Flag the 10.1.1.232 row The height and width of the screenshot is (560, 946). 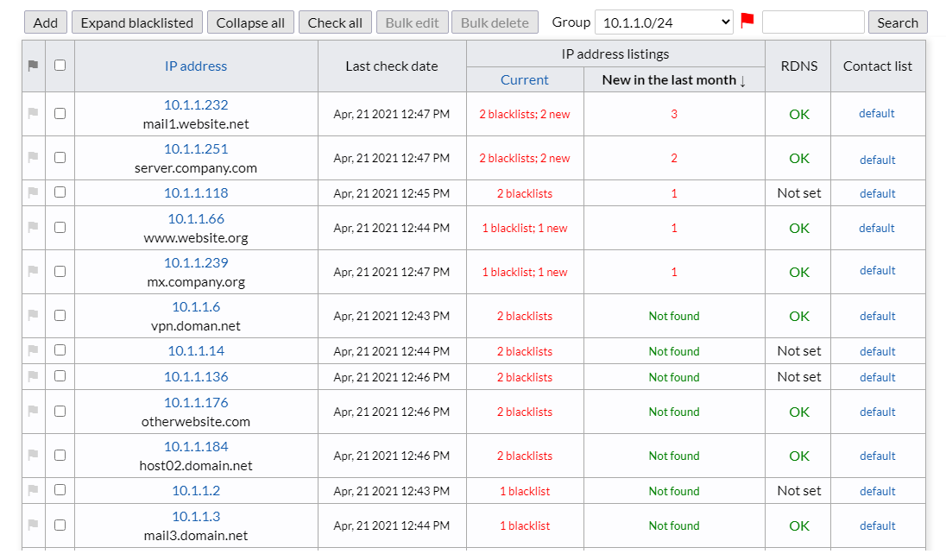(34, 113)
